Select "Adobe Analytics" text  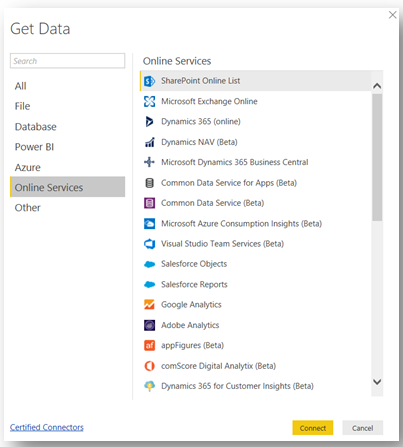190,325
